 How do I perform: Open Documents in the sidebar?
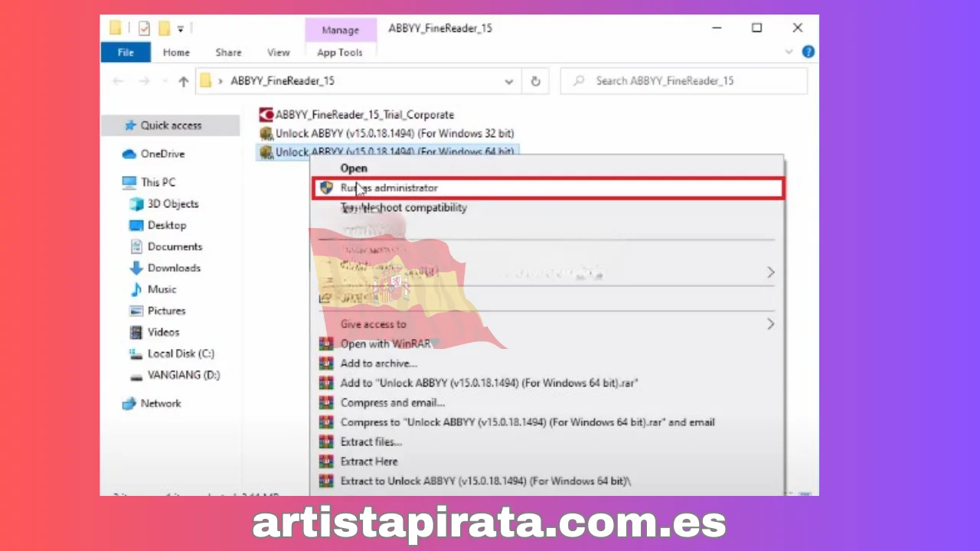click(x=175, y=246)
